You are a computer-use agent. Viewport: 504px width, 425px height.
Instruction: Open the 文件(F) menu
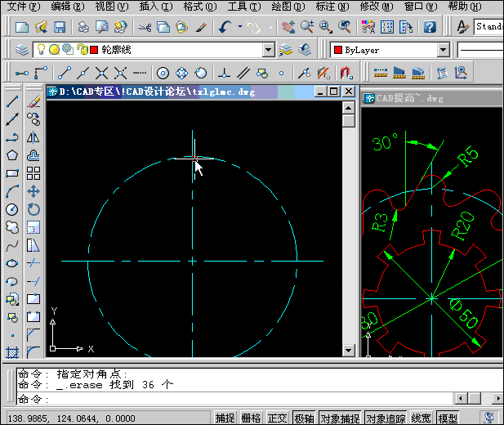[x=24, y=7]
